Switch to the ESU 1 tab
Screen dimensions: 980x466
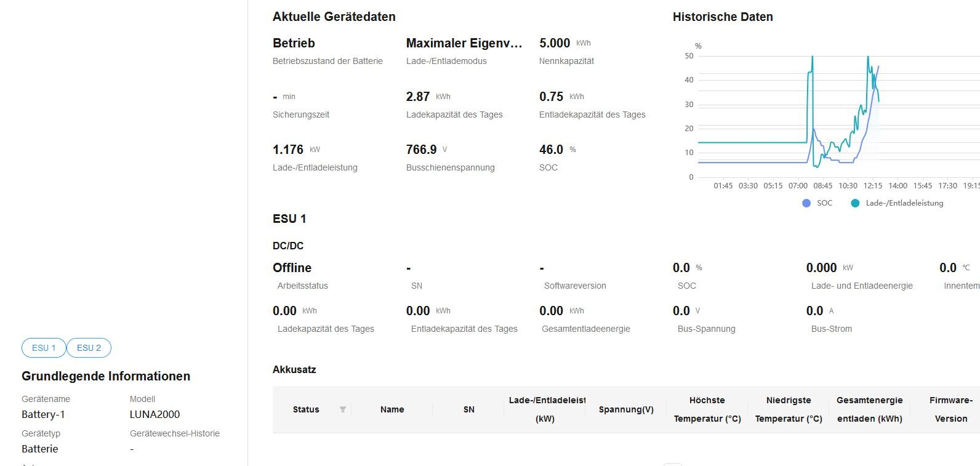tap(44, 348)
